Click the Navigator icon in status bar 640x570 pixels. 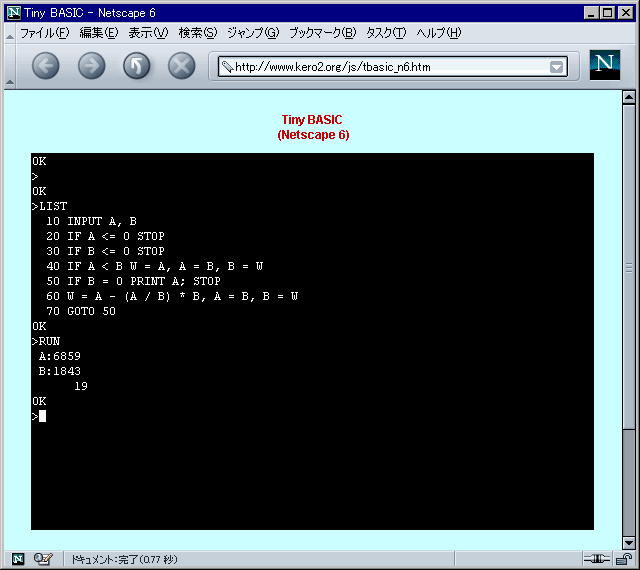[18, 559]
